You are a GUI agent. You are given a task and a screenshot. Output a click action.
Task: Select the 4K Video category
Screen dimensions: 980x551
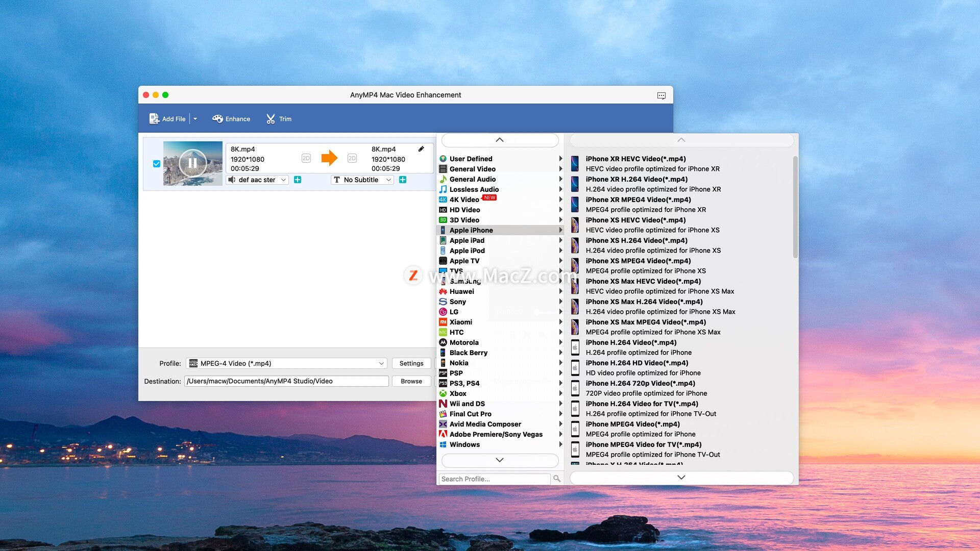(x=500, y=199)
